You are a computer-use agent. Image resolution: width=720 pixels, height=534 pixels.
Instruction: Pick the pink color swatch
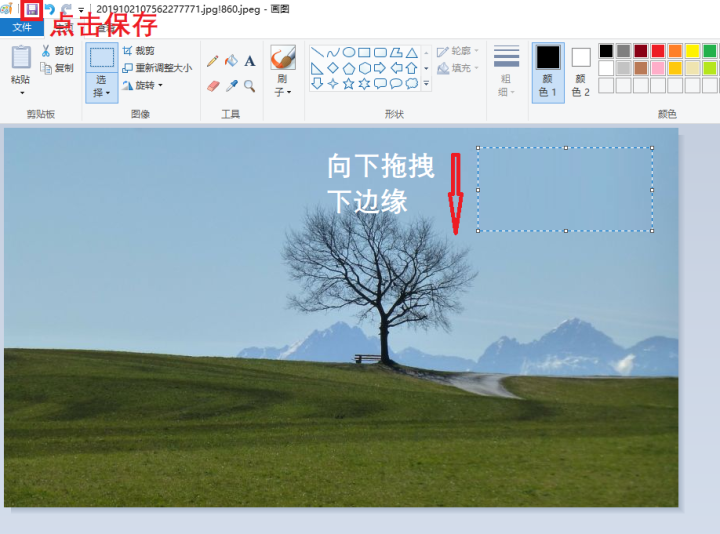point(658,68)
